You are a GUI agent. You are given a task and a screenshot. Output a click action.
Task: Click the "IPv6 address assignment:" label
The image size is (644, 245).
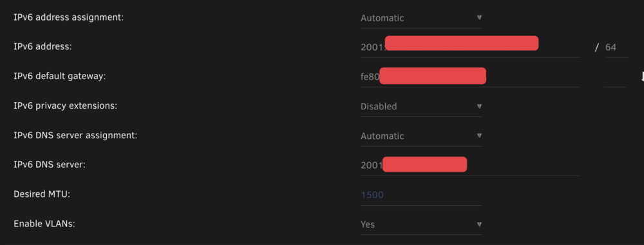69,17
